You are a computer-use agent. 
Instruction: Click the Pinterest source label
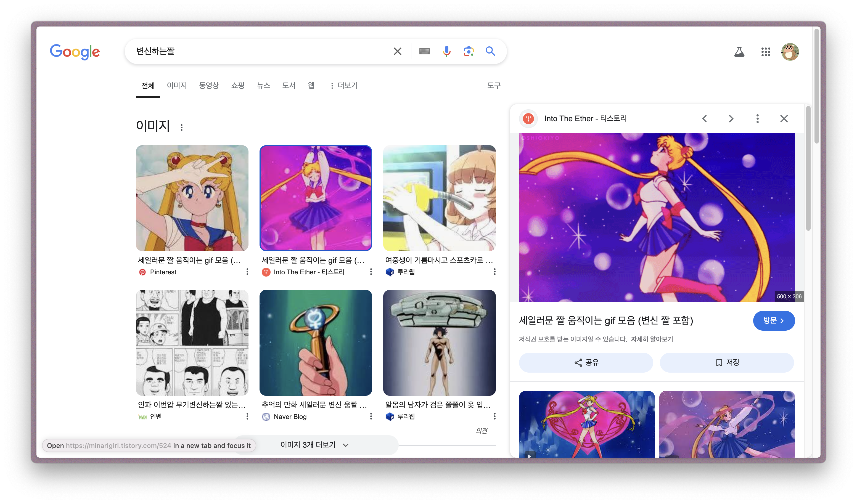(x=163, y=272)
